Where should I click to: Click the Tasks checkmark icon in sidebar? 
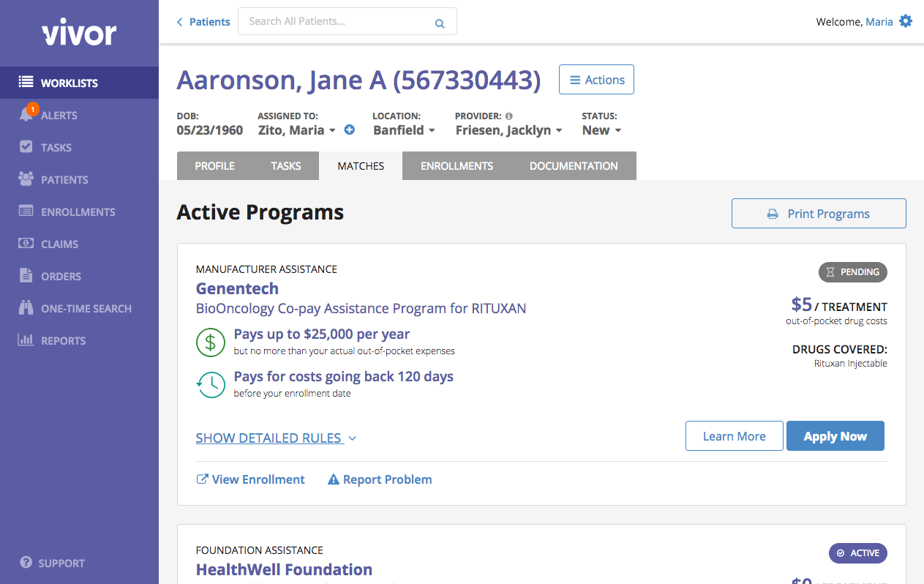pos(26,146)
